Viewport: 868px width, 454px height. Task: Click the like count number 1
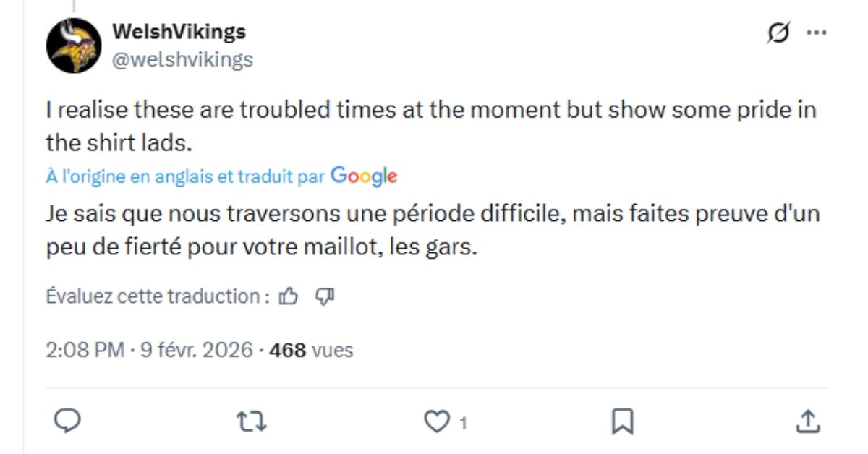coord(463,423)
